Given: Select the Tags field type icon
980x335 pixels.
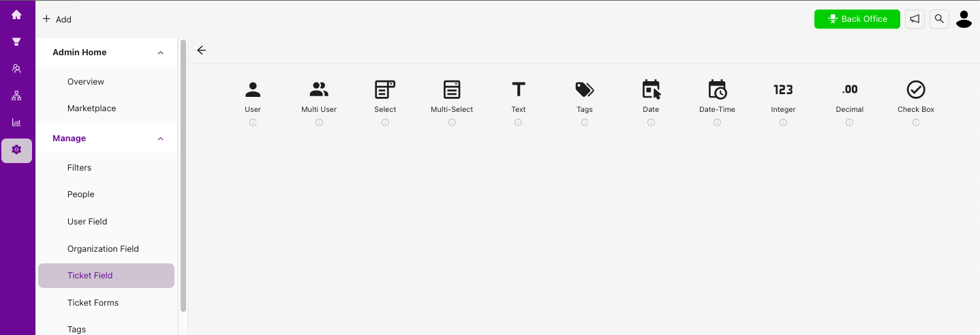Looking at the screenshot, I should point(585,89).
